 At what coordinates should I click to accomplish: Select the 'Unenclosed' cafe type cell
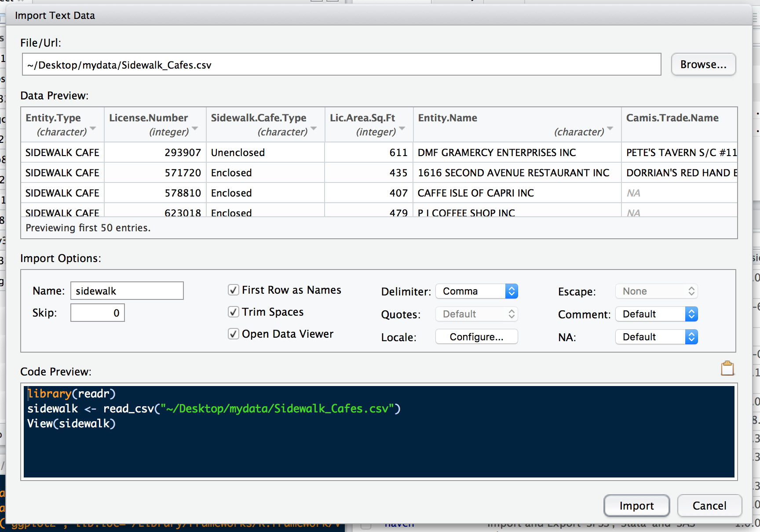point(266,153)
